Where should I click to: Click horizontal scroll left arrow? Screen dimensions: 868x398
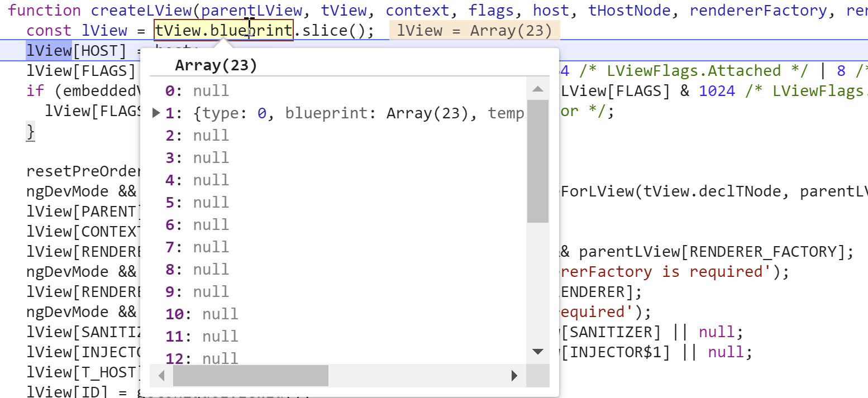(x=162, y=376)
